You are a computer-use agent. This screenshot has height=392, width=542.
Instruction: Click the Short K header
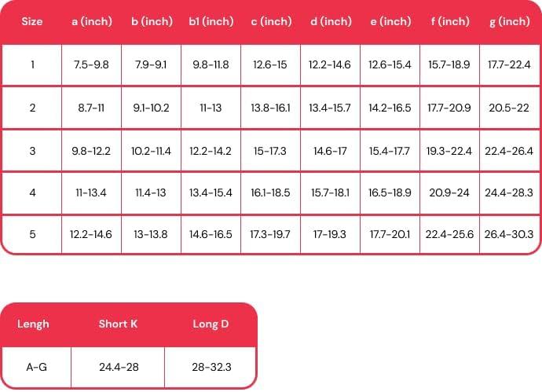[118, 324]
